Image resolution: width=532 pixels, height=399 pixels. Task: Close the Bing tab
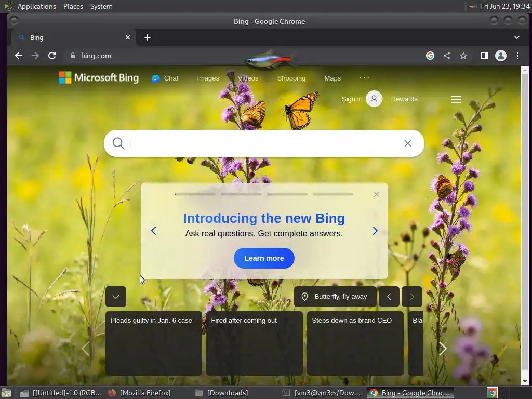(x=128, y=37)
